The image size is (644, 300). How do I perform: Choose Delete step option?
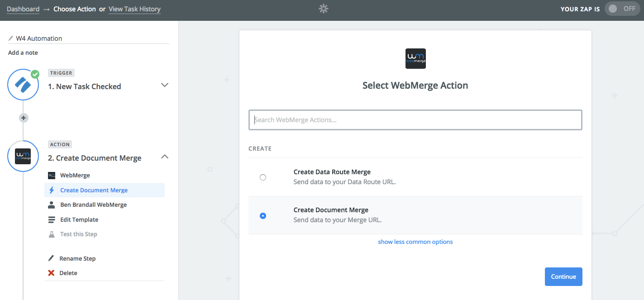68,273
